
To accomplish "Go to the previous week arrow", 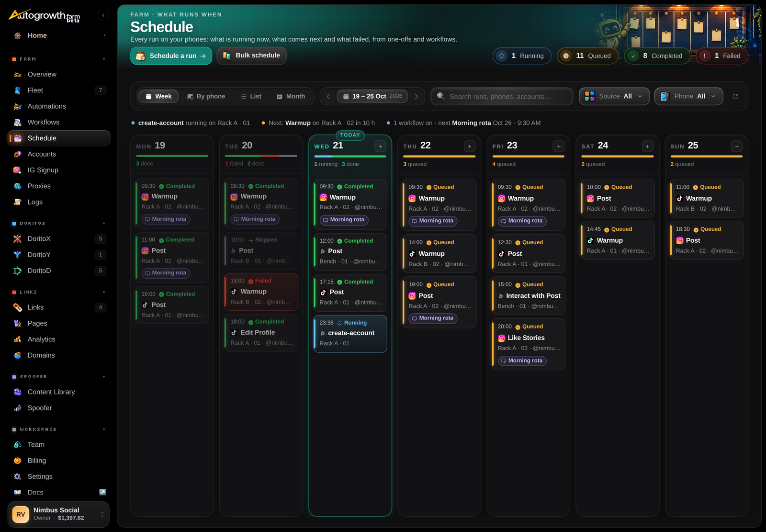I will (x=328, y=97).
